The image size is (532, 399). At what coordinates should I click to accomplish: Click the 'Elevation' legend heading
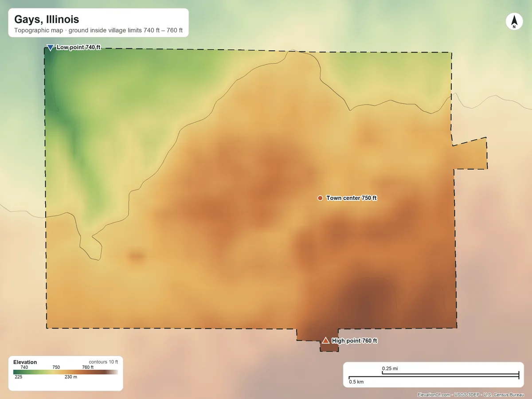25,362
